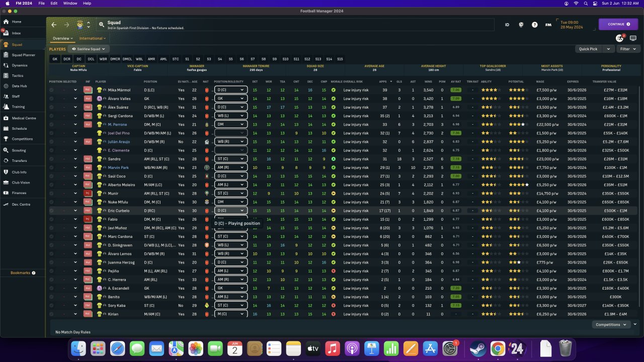Open the Finances screen
This screenshot has height=362, width=644.
19,193
